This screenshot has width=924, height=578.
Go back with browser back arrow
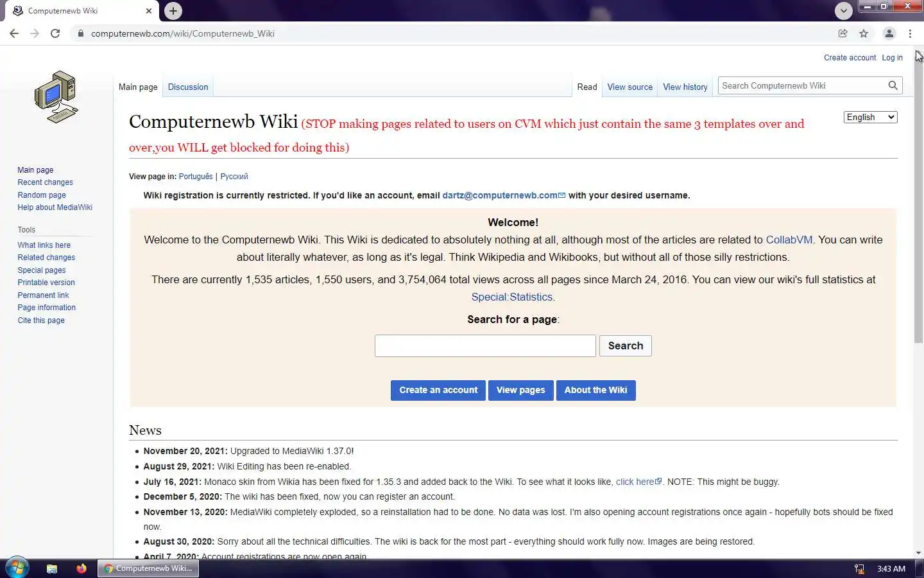click(x=14, y=33)
